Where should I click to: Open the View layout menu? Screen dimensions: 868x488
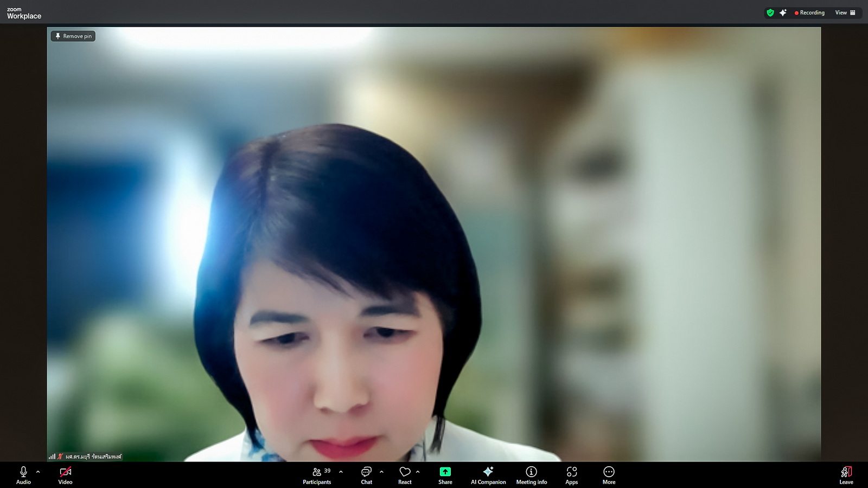[x=845, y=12]
